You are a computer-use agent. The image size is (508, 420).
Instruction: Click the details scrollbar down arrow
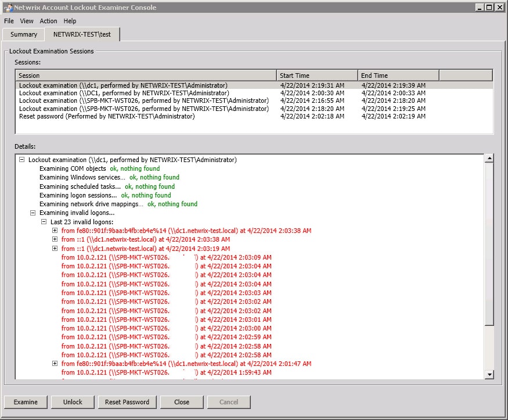tap(489, 375)
